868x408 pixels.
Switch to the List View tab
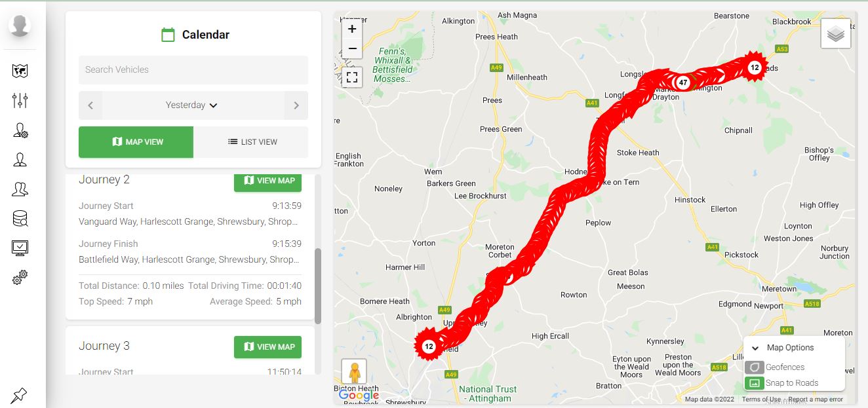(252, 142)
